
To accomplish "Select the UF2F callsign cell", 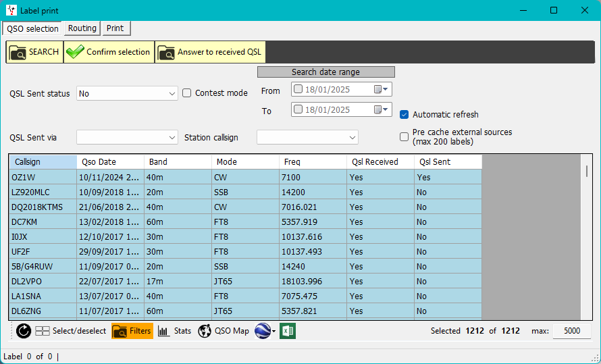I will click(x=43, y=252).
